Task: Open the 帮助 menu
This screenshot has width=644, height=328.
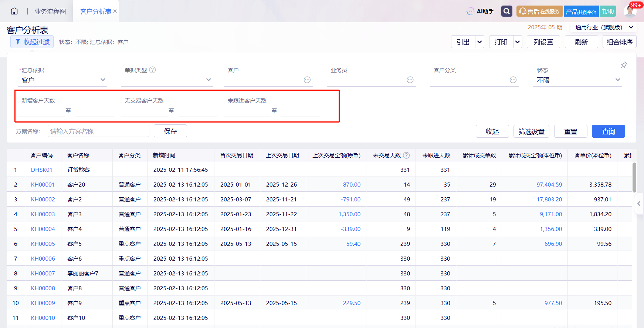Action: 608,11
